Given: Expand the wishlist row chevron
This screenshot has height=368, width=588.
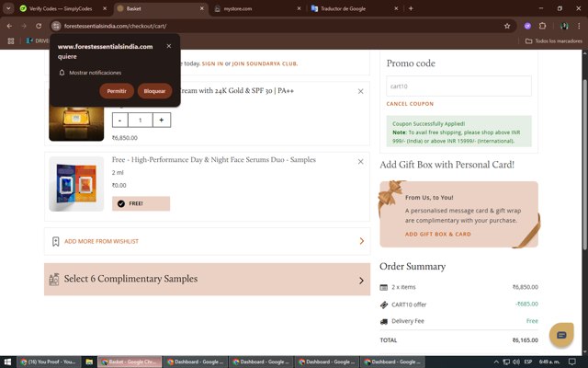Looking at the screenshot, I should pos(361,241).
